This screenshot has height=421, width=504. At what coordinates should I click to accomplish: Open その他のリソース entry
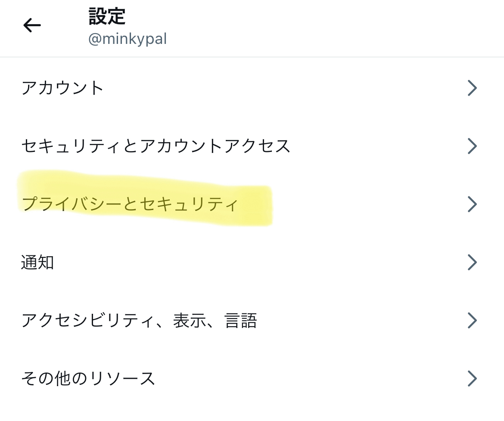[88, 379]
